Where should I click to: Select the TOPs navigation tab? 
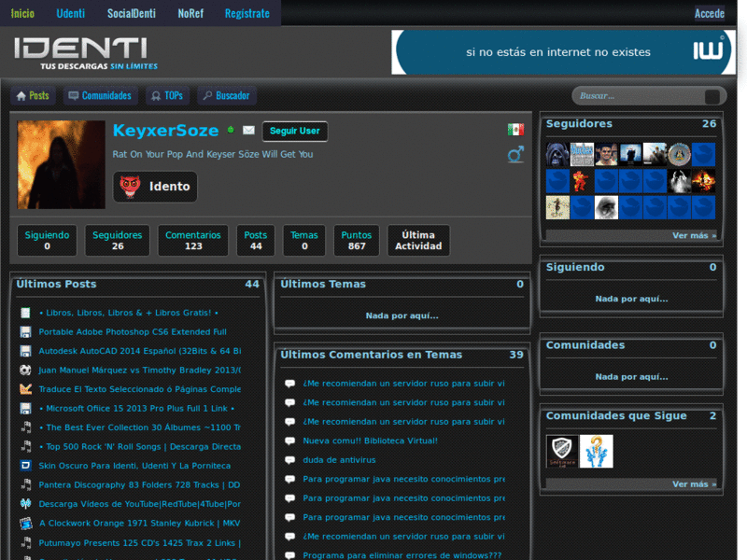click(x=167, y=96)
